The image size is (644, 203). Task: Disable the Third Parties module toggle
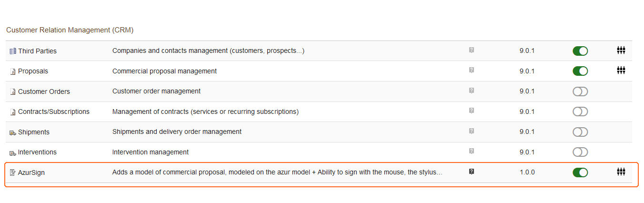580,51
